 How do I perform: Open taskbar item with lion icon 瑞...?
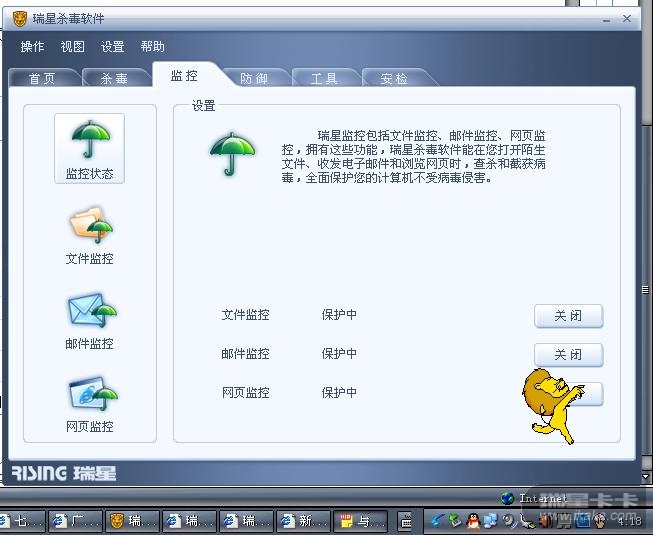tap(132, 521)
